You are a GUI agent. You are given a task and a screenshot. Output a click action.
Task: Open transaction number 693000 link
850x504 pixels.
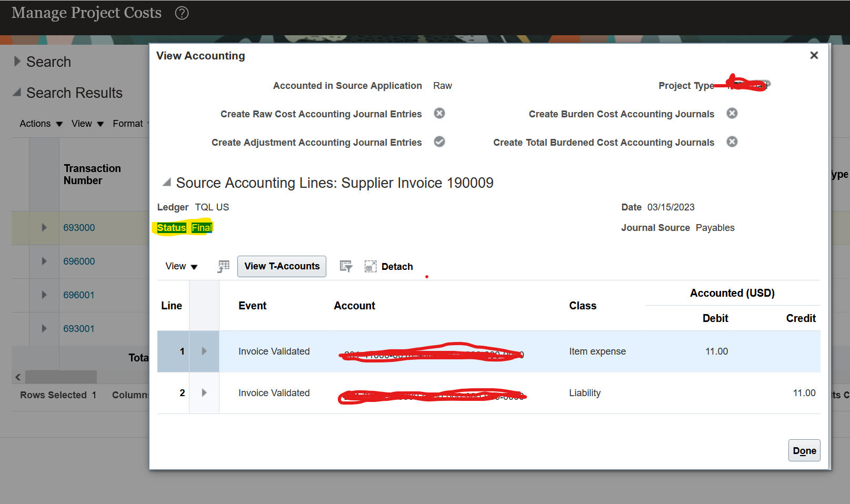[x=79, y=228]
